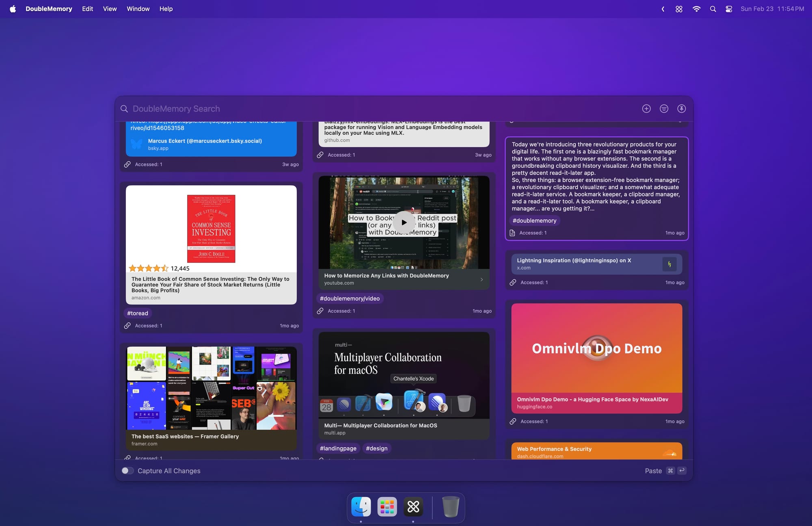Screen dimensions: 812x526
Task: Open the filter list icon in search bar
Action: click(x=664, y=108)
